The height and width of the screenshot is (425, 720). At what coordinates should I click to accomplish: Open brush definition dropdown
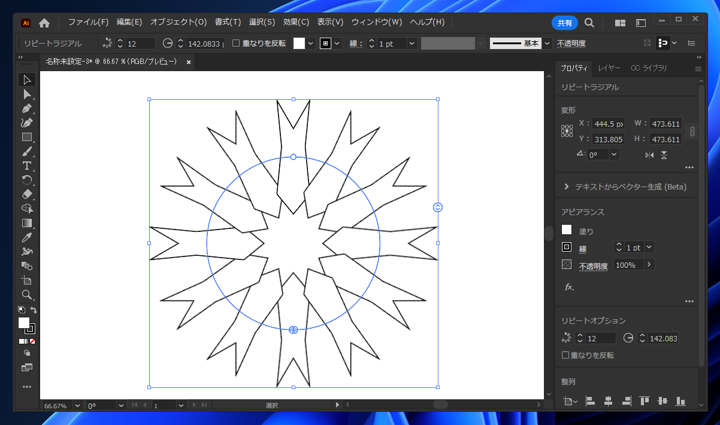[547, 44]
